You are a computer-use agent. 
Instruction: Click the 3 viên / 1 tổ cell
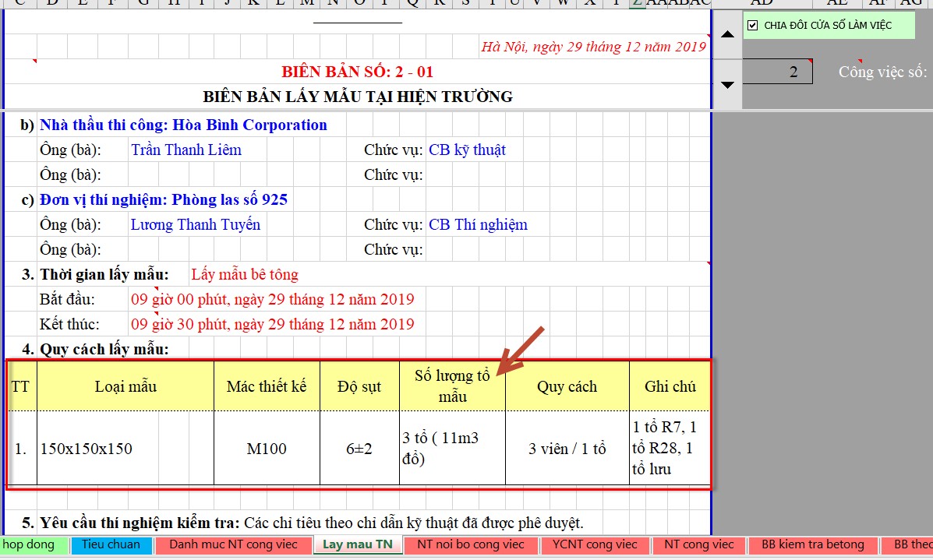click(567, 449)
